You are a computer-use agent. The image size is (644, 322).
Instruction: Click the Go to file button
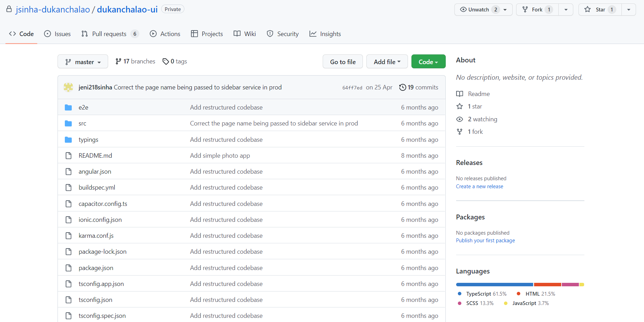[x=342, y=61]
